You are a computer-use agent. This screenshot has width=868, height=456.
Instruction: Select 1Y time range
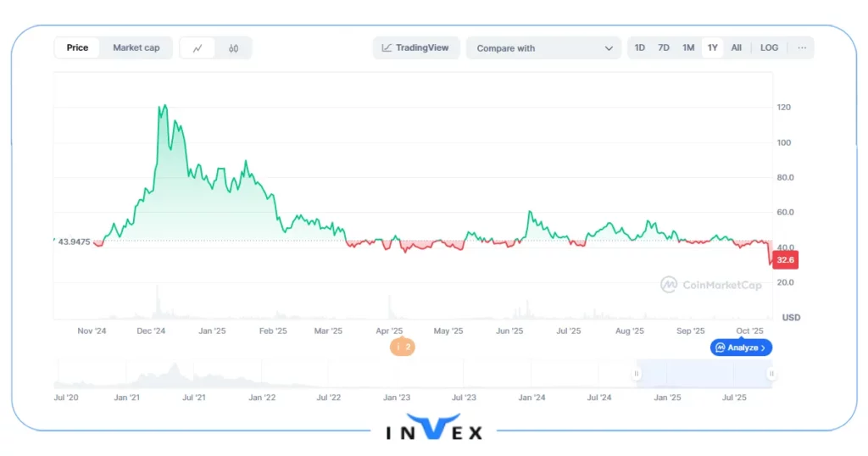point(713,48)
